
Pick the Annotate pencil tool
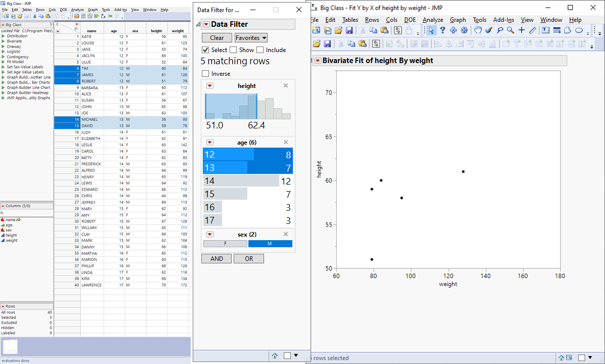[x=532, y=30]
